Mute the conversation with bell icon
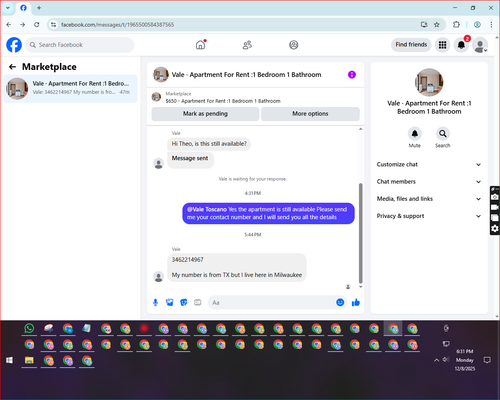This screenshot has width=500, height=400. 415,134
